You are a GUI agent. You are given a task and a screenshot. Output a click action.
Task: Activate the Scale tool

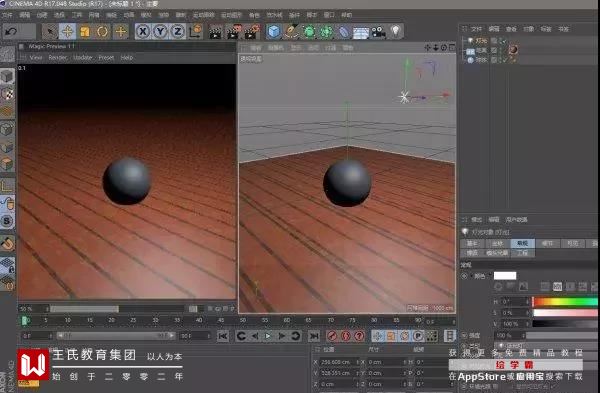85,31
